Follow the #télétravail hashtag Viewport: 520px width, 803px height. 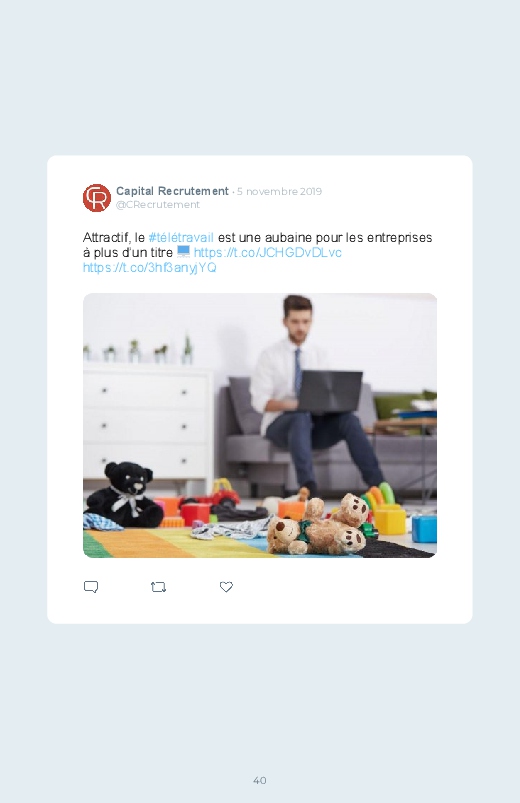click(x=181, y=238)
